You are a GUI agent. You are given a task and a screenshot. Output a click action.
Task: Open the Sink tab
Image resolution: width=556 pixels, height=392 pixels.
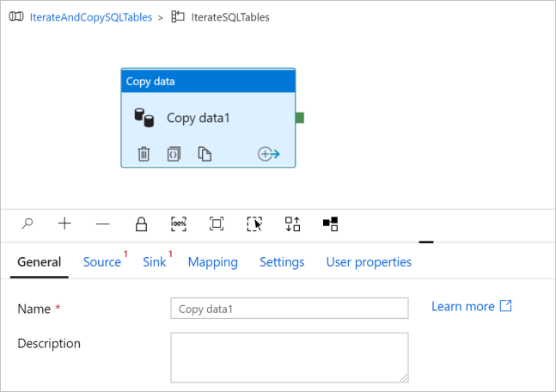coord(155,262)
